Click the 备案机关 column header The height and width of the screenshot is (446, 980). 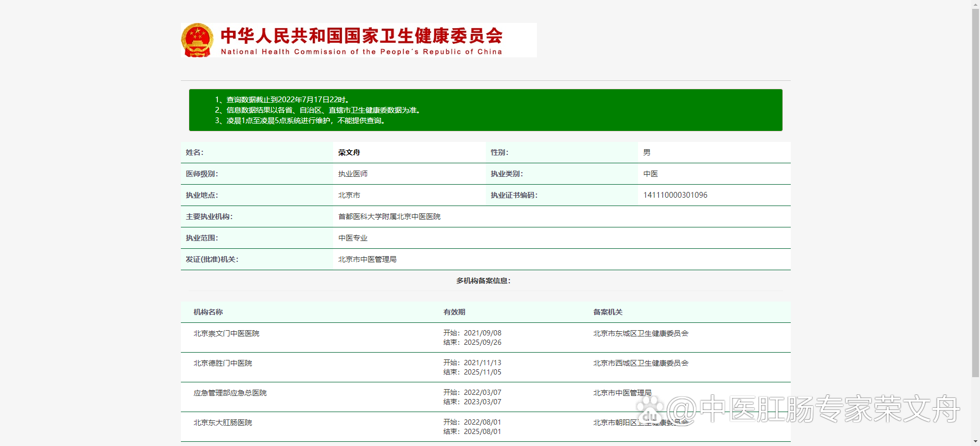(x=608, y=312)
